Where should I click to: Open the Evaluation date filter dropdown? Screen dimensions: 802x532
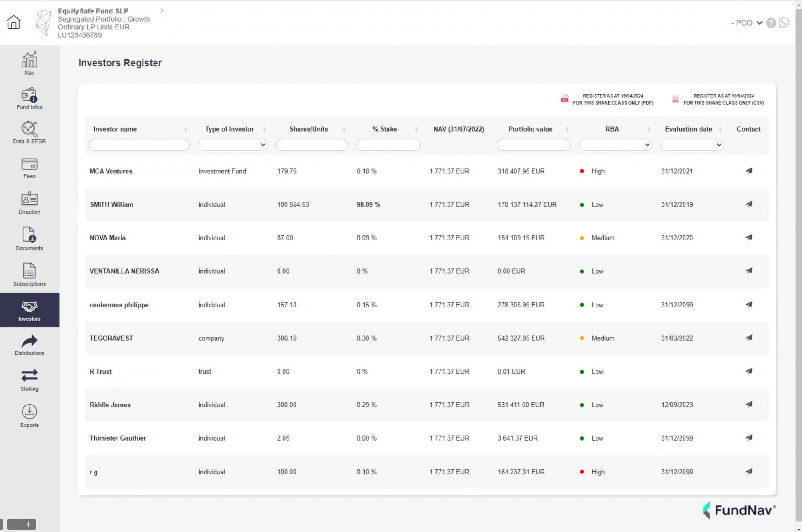(x=692, y=145)
